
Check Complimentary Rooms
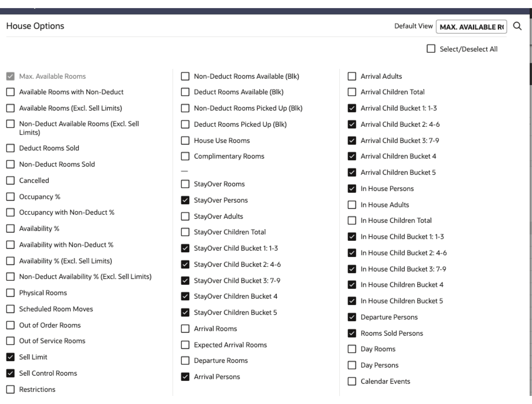coord(185,156)
